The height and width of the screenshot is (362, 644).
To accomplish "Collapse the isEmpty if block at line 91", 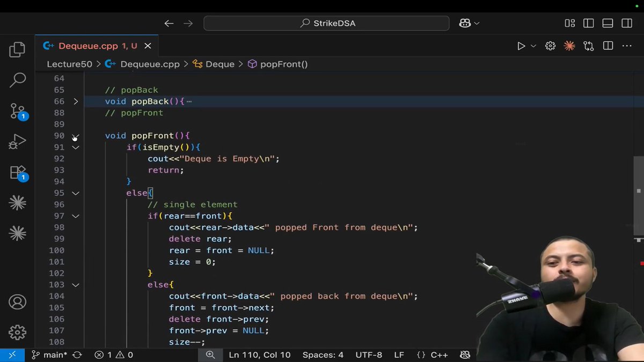I will tap(76, 147).
